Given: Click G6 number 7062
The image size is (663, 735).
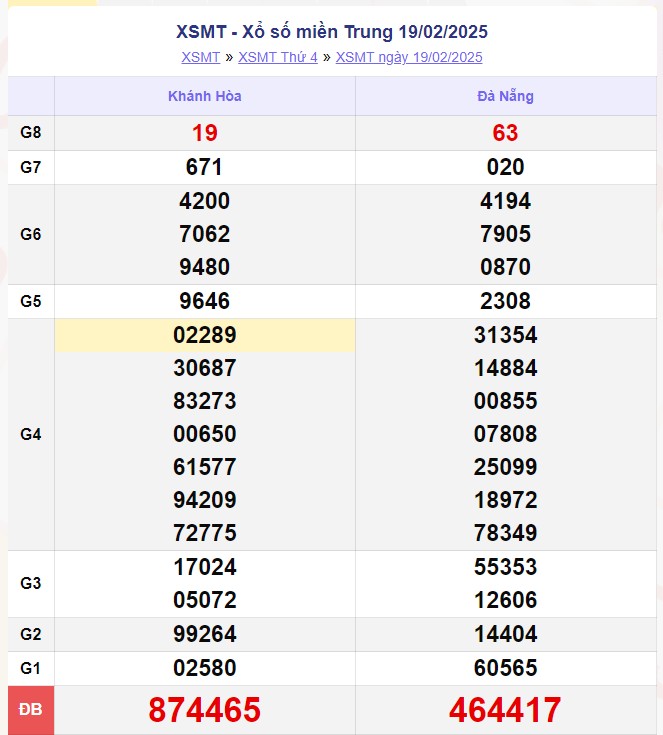Looking at the screenshot, I should (x=205, y=234).
